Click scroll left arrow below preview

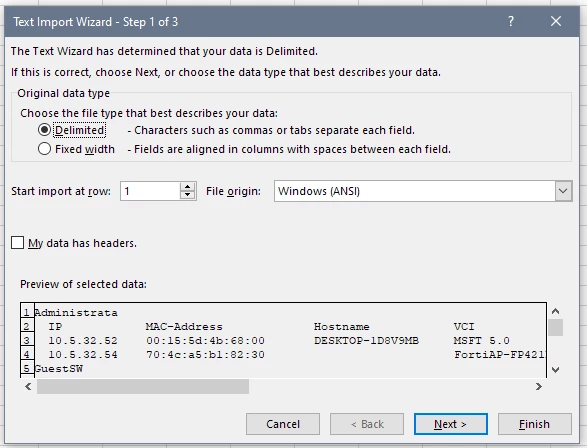click(28, 387)
